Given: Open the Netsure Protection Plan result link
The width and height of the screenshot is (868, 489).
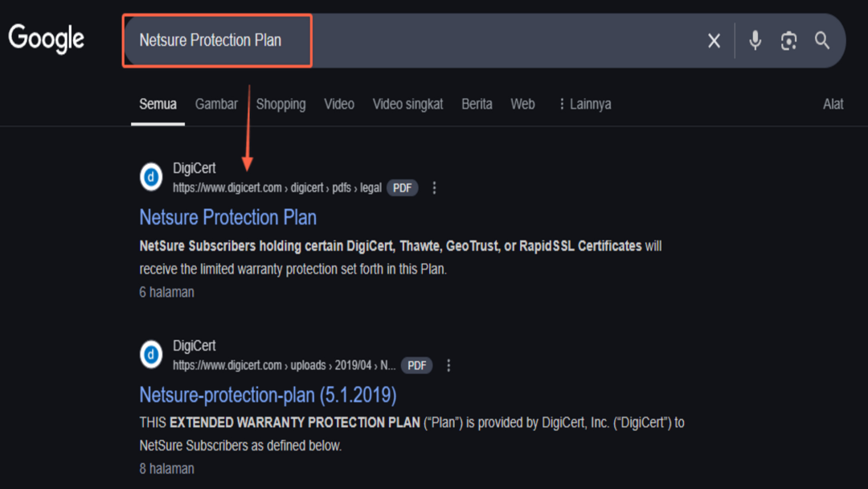Looking at the screenshot, I should click(x=227, y=217).
